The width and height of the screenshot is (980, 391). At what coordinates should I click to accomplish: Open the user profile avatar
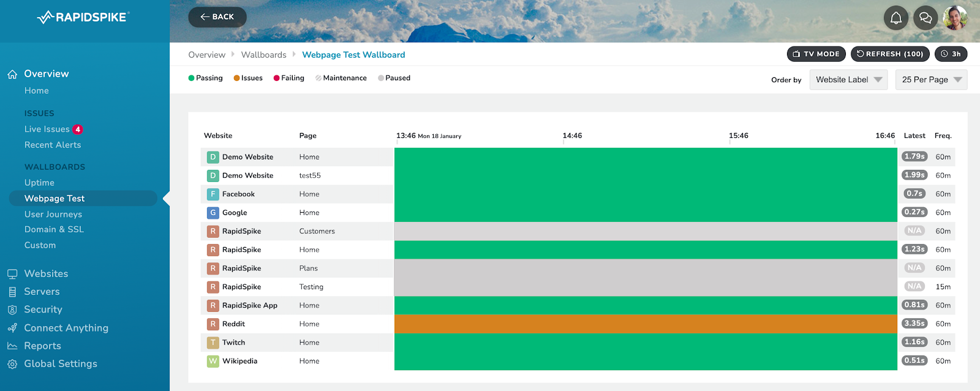pyautogui.click(x=955, y=18)
